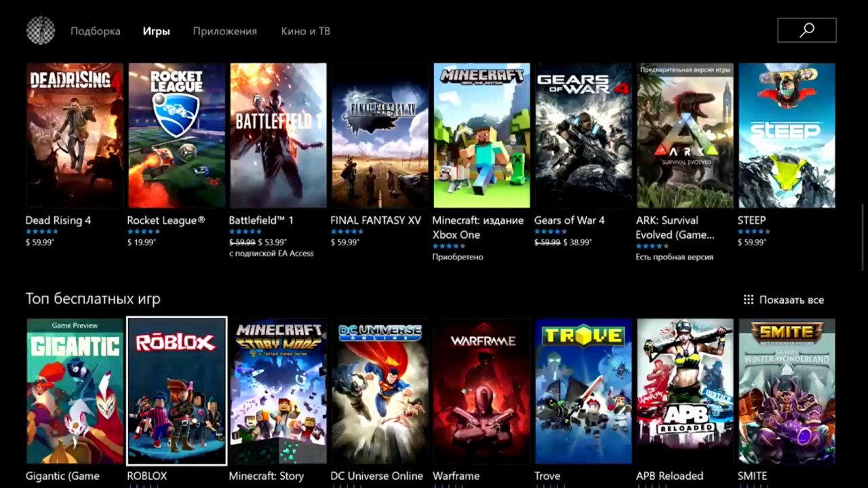Click the Trove title below its cover
This screenshot has width=868, height=488.
pyautogui.click(x=547, y=476)
